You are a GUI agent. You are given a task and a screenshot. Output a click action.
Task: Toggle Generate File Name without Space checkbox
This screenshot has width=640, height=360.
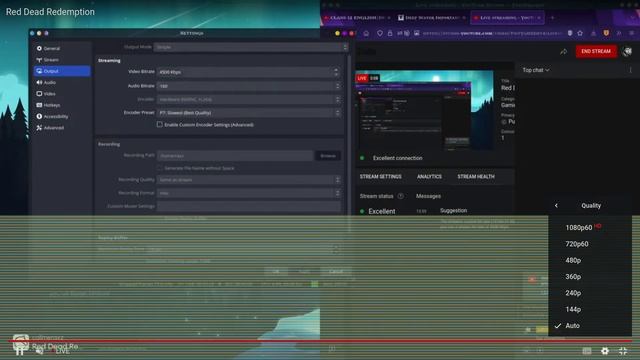click(160, 168)
